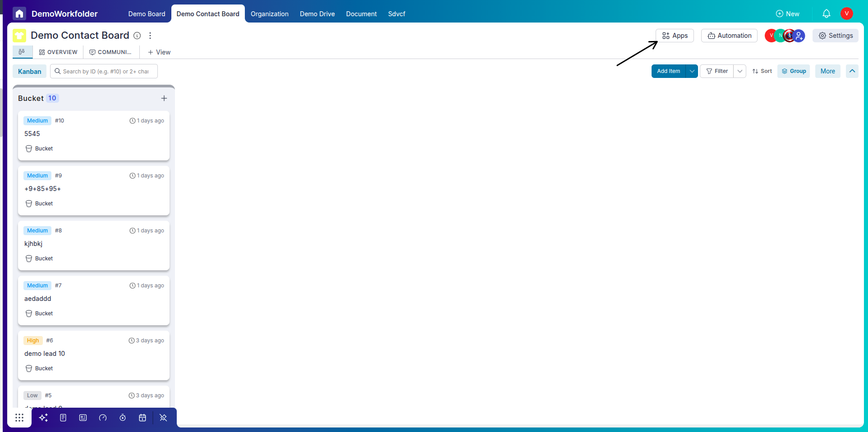The image size is (868, 432).
Task: Click the plus icon in Bucket column
Action: (x=164, y=98)
